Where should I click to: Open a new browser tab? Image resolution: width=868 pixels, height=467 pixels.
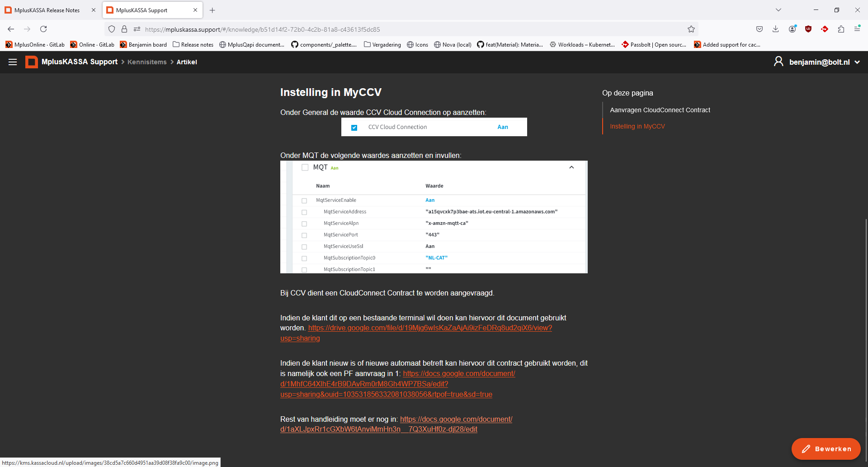[212, 10]
